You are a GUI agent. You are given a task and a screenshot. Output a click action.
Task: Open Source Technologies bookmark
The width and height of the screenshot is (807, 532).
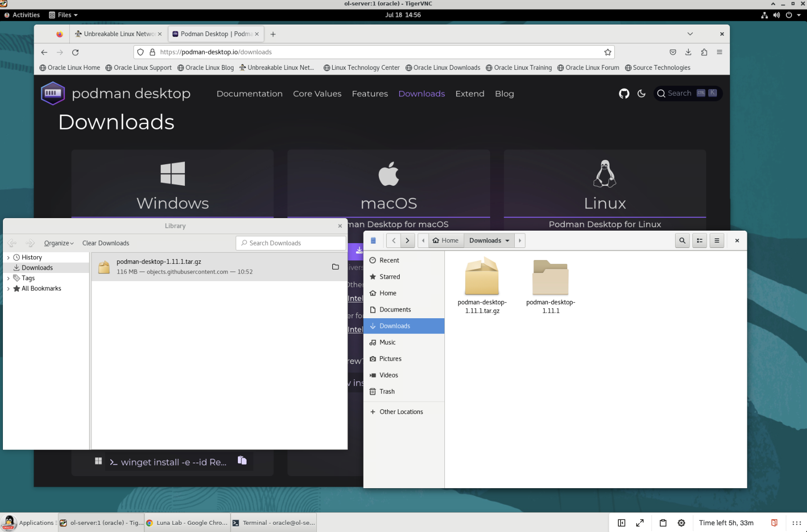click(x=657, y=68)
